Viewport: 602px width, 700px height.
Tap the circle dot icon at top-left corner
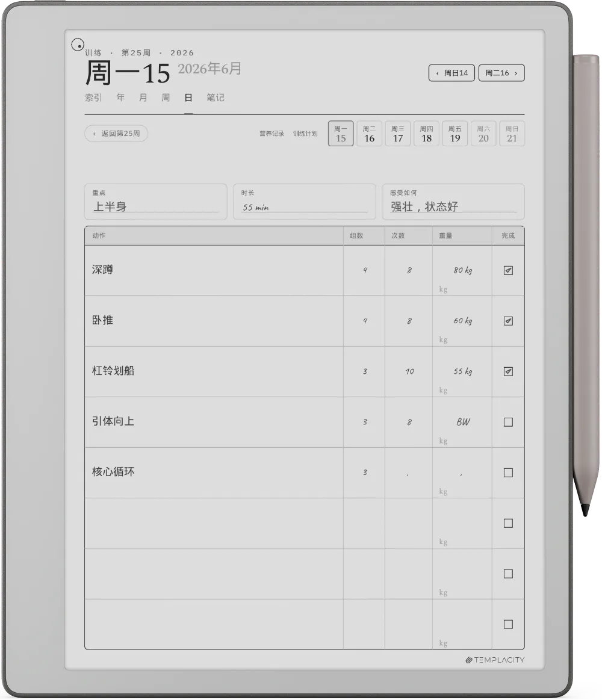(78, 45)
